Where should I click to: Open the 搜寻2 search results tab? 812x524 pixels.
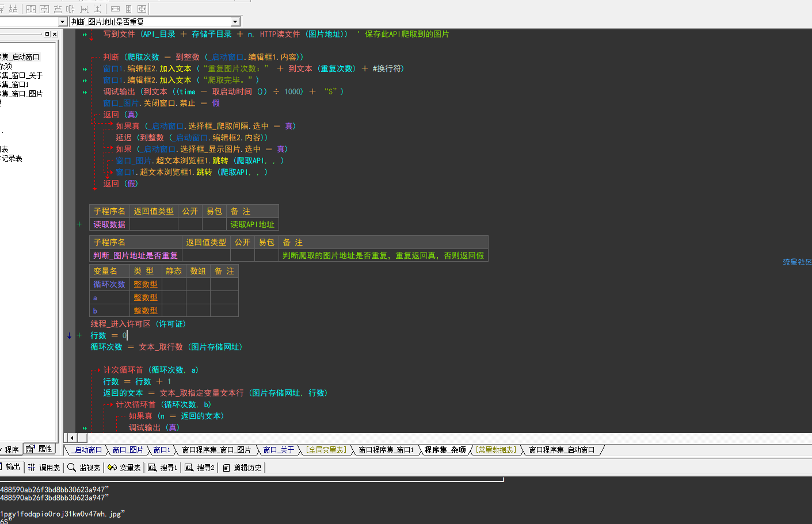pos(200,468)
